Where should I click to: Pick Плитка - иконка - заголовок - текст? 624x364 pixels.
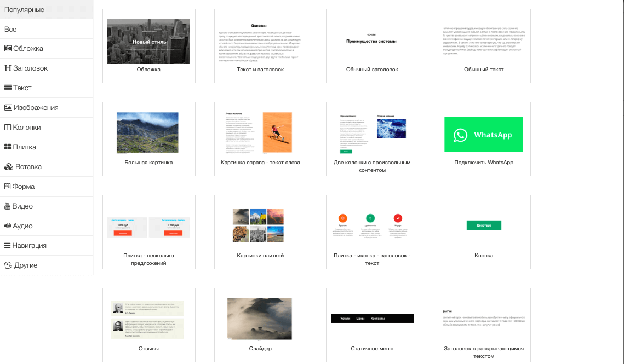click(x=373, y=232)
